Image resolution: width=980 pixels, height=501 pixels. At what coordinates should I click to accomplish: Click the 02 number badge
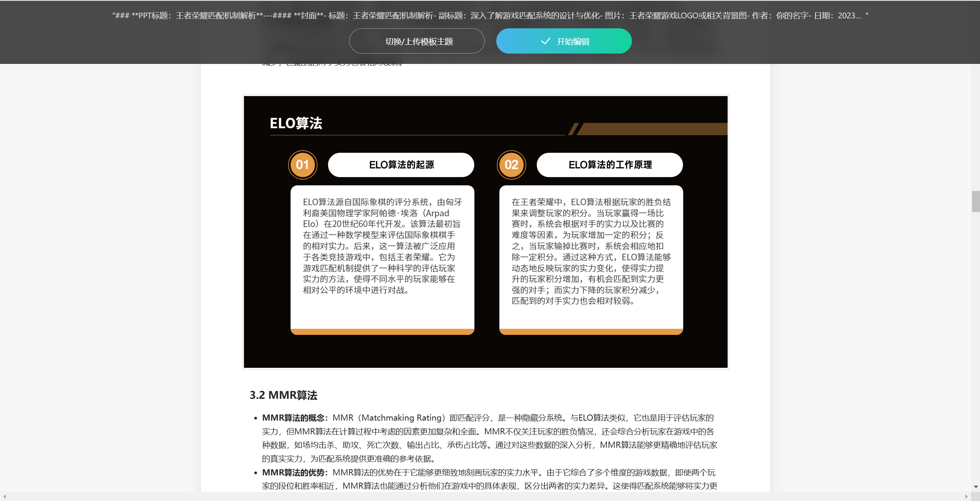(511, 165)
